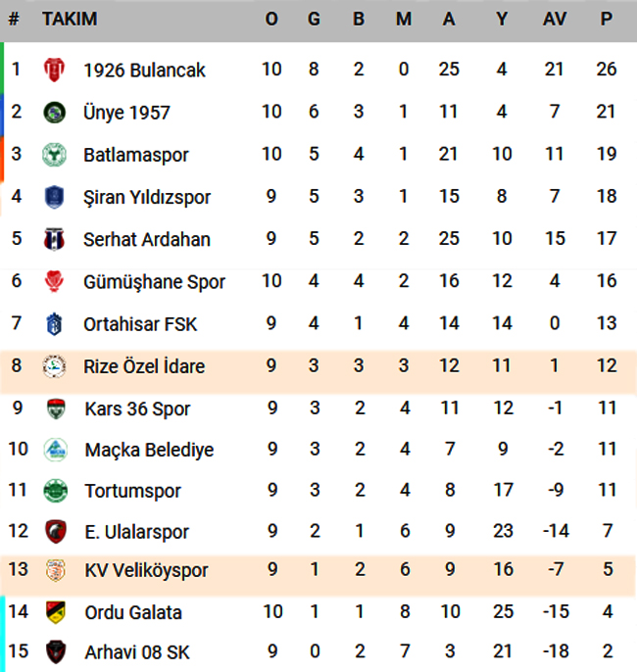Image resolution: width=637 pixels, height=672 pixels.
Task: Select the Kars 36 Spor team name
Action: click(x=137, y=408)
